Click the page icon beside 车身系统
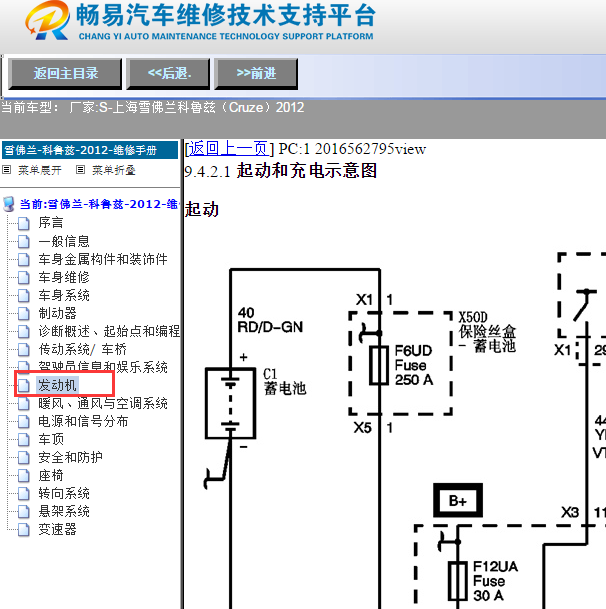This screenshot has height=609, width=606. 24,296
